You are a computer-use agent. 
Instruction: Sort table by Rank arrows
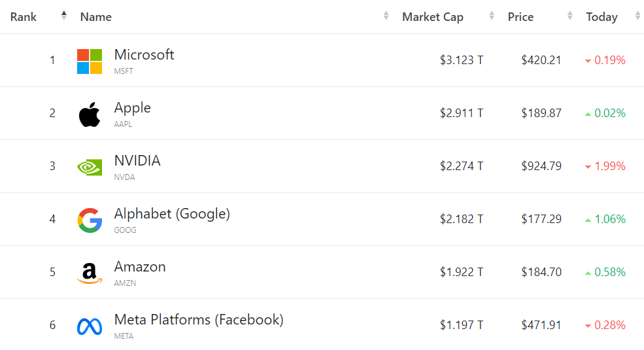63,16
